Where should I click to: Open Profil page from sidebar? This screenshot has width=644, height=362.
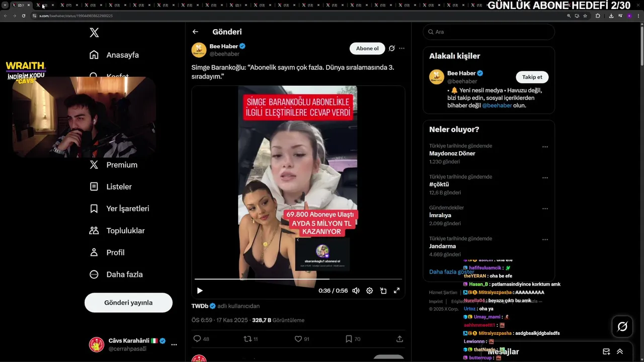click(107, 252)
